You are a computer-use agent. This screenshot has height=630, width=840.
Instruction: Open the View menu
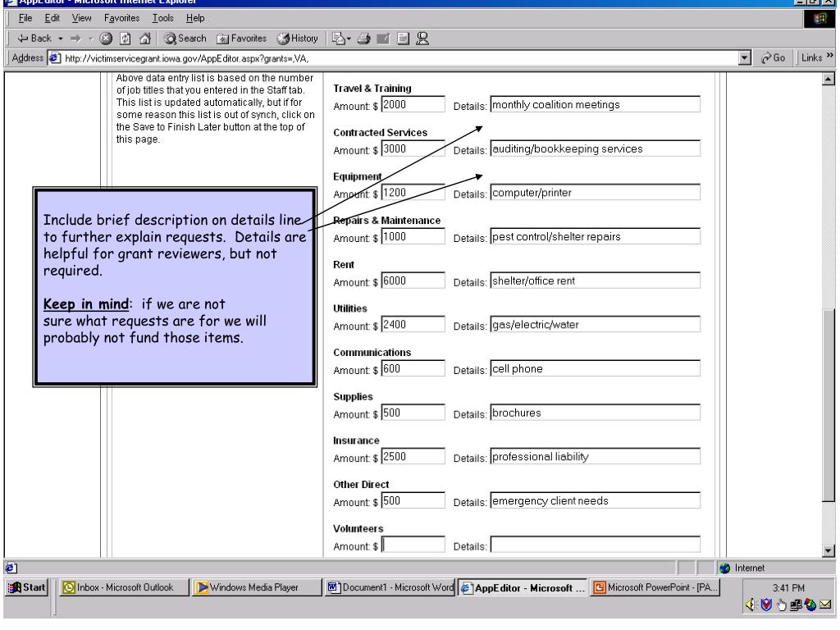81,18
